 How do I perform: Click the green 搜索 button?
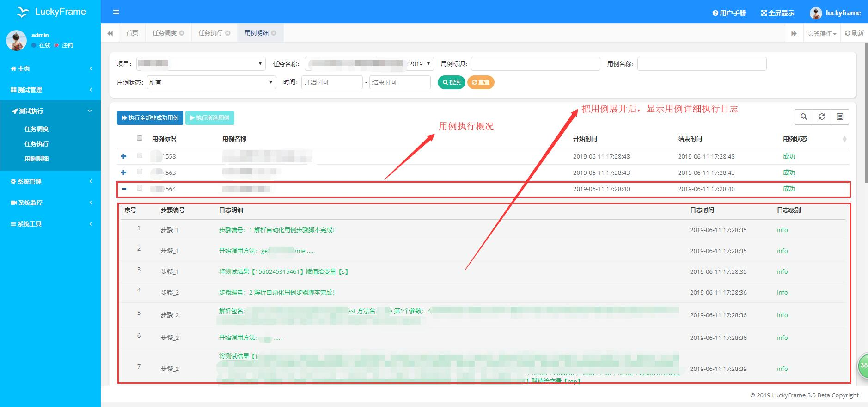click(x=451, y=82)
